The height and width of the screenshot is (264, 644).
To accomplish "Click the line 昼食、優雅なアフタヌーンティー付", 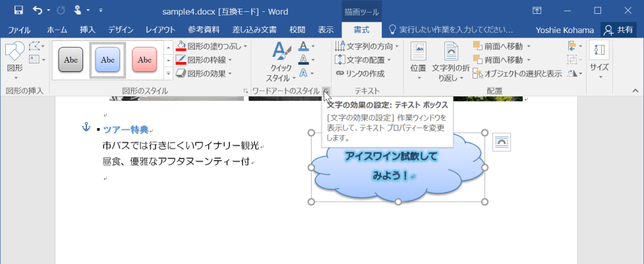I will 176,162.
